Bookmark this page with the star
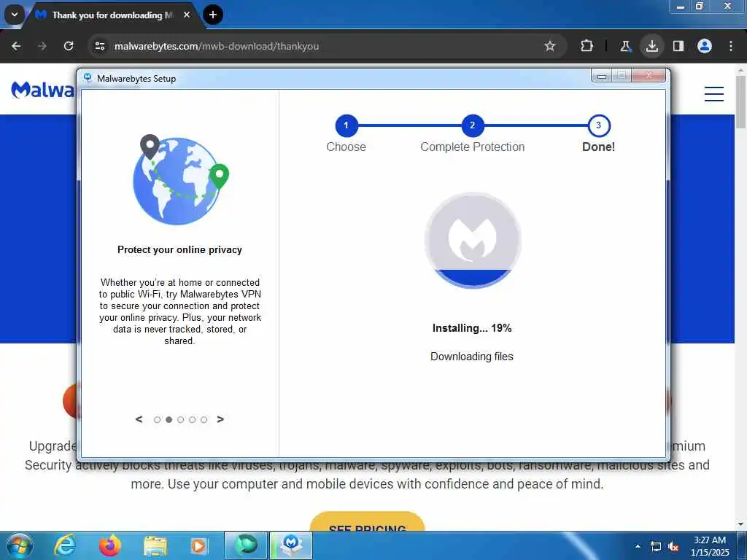 click(x=550, y=46)
